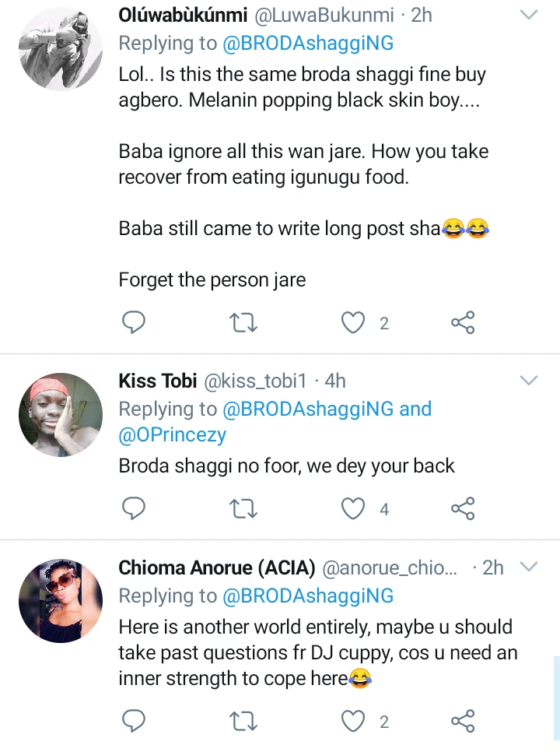Share Kiss Tobi's tweet
The height and width of the screenshot is (752, 560).
point(463,508)
